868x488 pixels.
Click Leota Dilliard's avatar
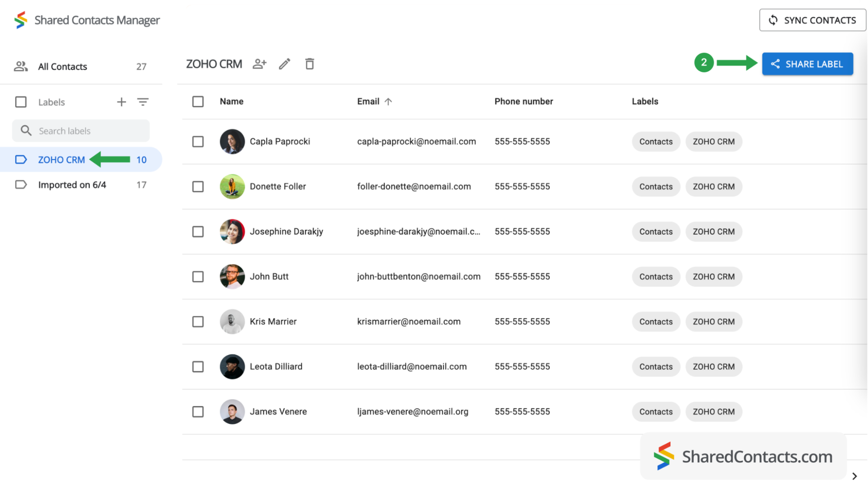click(x=232, y=367)
